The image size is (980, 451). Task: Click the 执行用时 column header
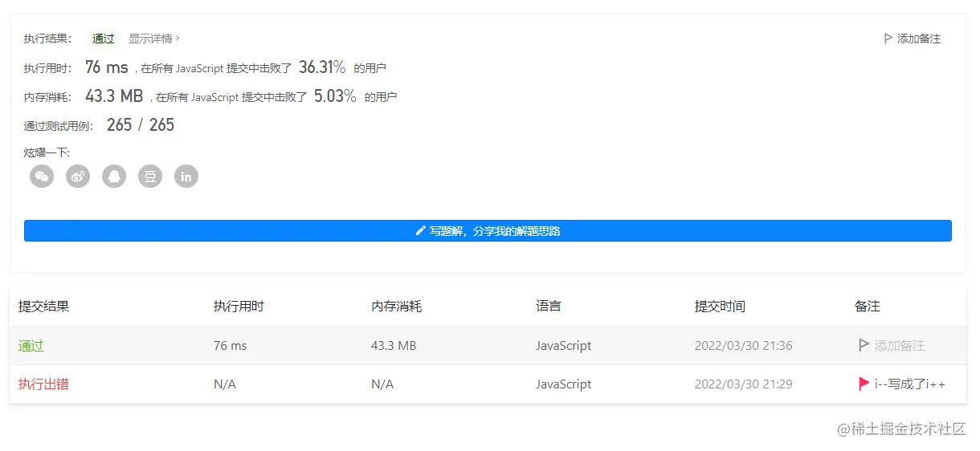tap(239, 306)
